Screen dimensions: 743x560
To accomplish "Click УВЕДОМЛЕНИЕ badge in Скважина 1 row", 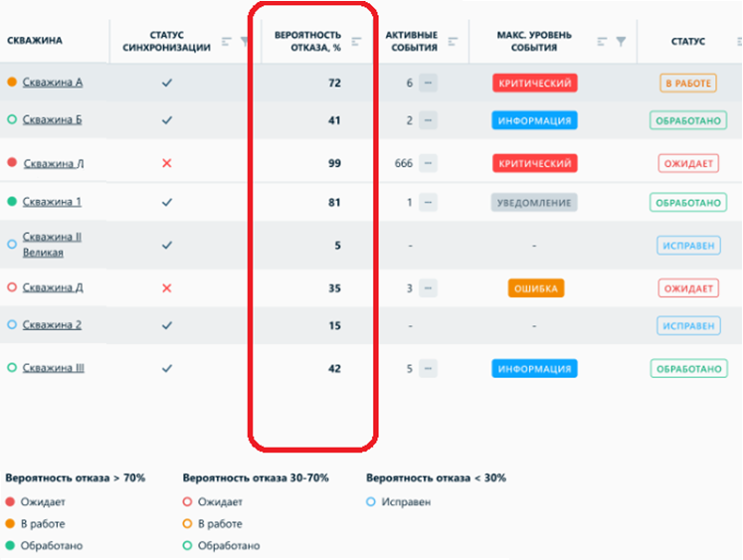I will click(534, 203).
